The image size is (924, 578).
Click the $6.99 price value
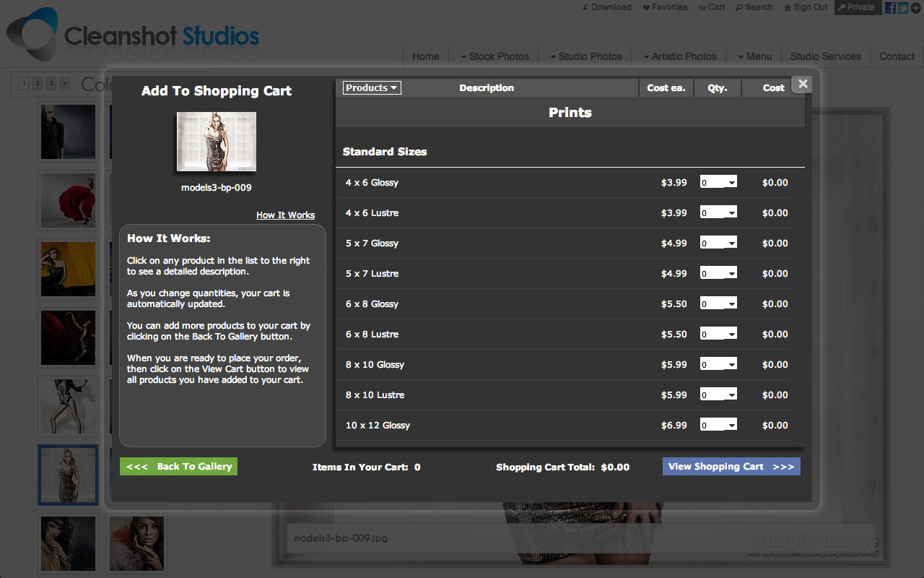[x=674, y=426]
